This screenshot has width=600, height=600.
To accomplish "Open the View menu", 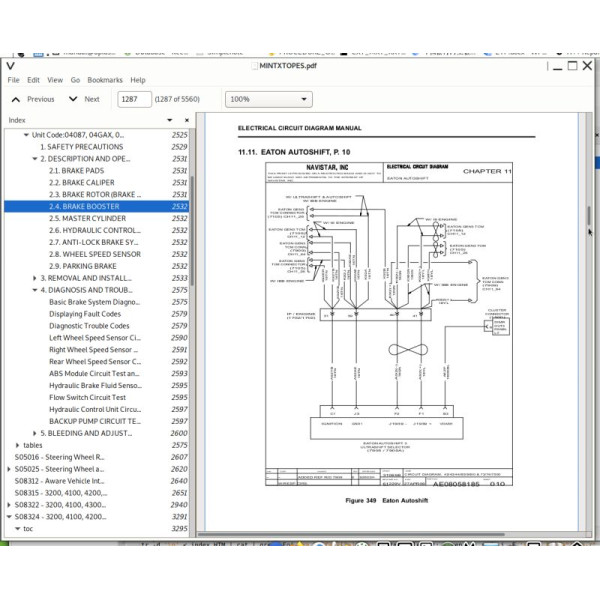I will [x=55, y=80].
